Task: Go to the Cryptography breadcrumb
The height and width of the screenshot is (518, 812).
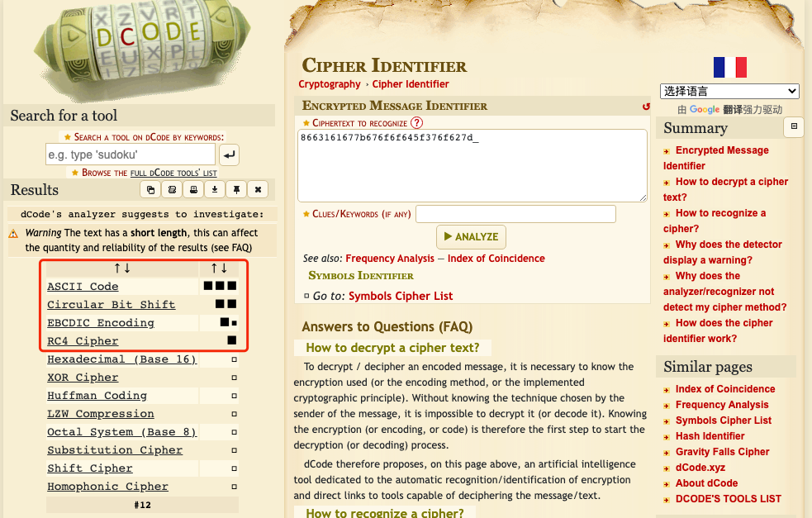Action: (330, 84)
